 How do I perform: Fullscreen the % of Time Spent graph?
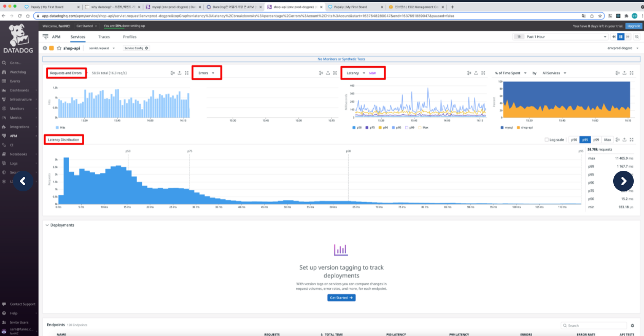click(x=631, y=73)
